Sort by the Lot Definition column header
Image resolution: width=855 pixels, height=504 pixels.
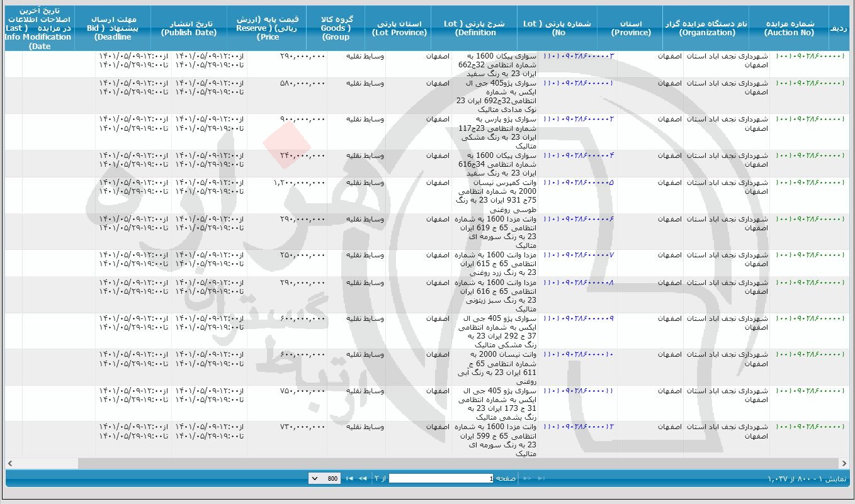475,28
